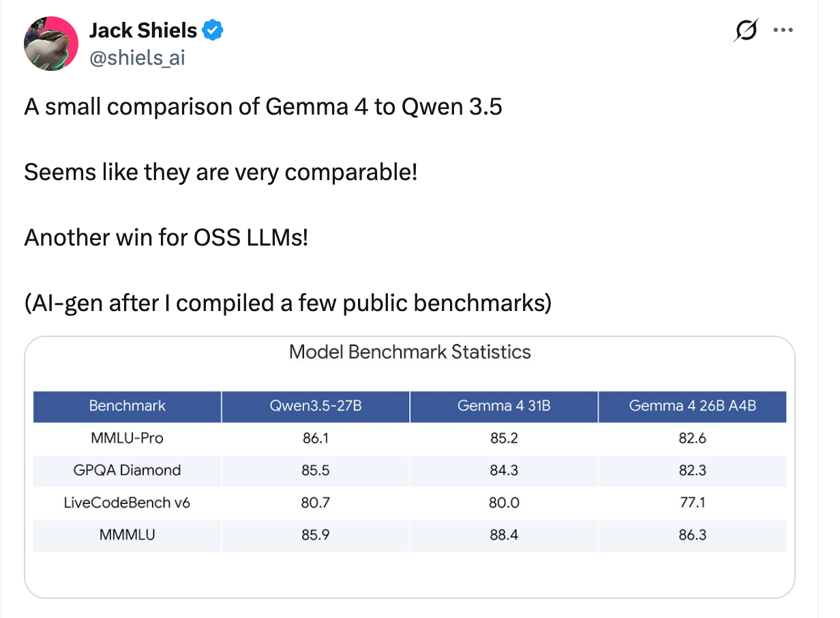This screenshot has height=618, width=840.
Task: Select the MMLU-Pro row label
Action: (126, 439)
